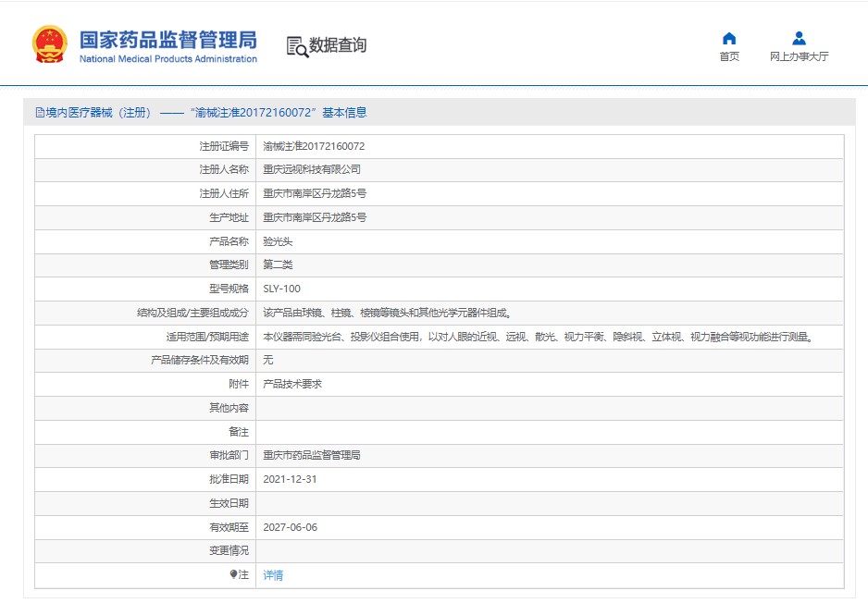Click the 数据查询 magnifier document icon
Viewport: 868px width, 603px height.
click(297, 46)
